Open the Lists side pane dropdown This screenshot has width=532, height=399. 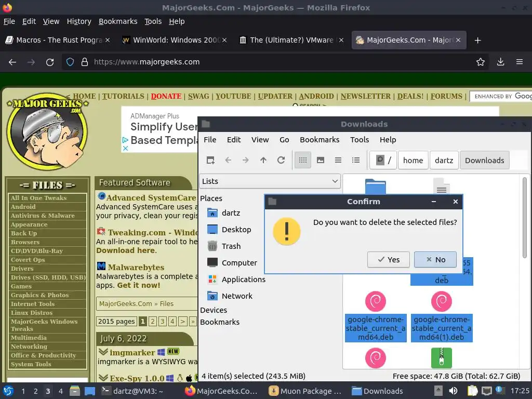(x=270, y=181)
